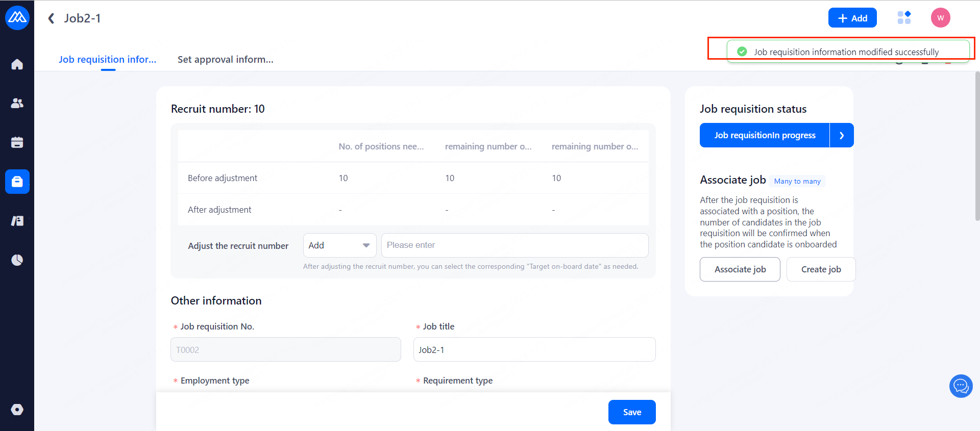980x431 pixels.
Task: Click the Job title input field
Action: pos(534,350)
